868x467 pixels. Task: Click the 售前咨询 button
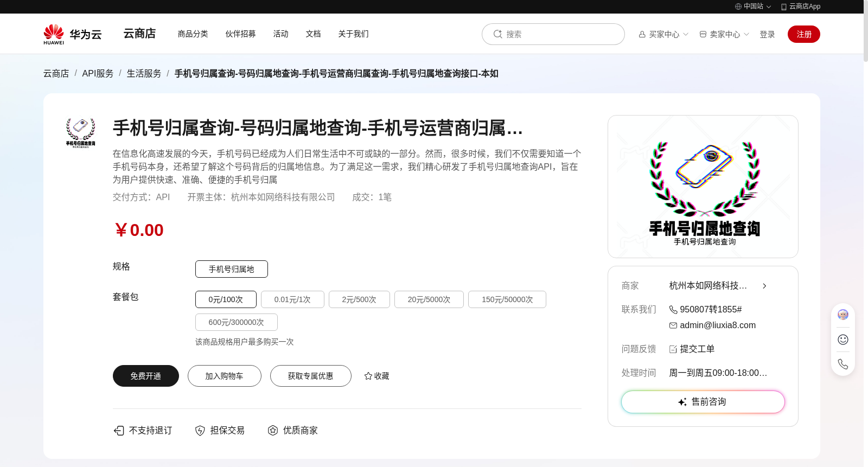pos(703,402)
